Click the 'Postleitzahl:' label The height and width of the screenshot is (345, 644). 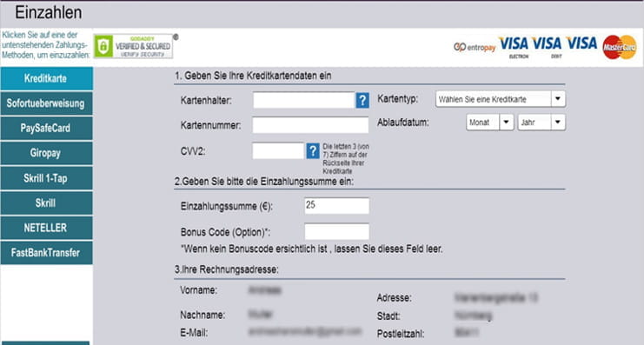[x=401, y=334]
